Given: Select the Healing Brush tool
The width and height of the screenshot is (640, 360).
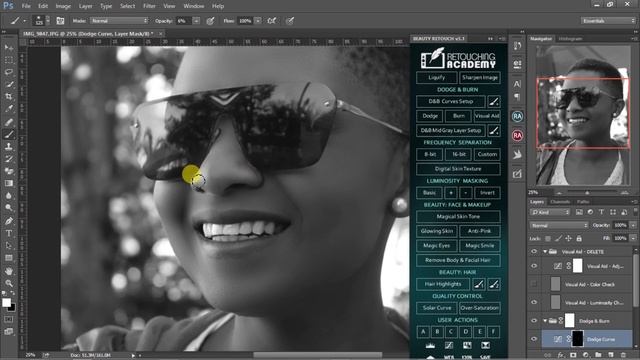Looking at the screenshot, I should coord(9,122).
